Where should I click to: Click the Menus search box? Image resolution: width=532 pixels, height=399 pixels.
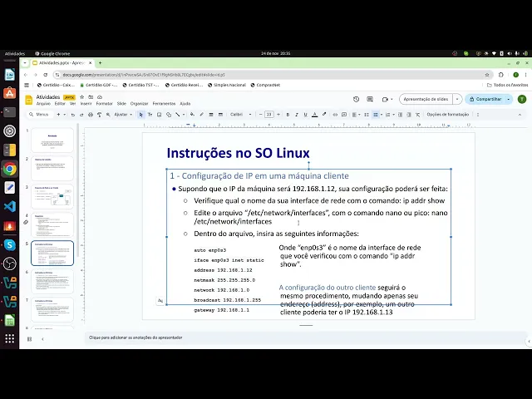coord(39,115)
